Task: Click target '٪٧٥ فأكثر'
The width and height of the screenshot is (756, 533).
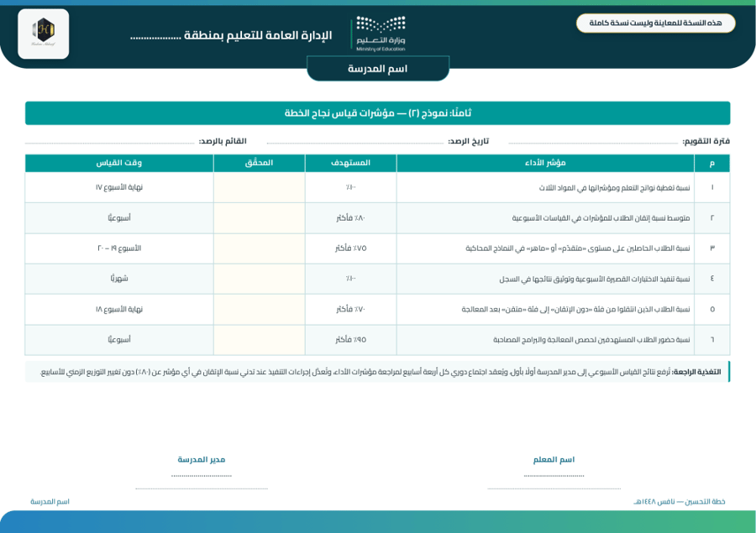Action: 350,248
